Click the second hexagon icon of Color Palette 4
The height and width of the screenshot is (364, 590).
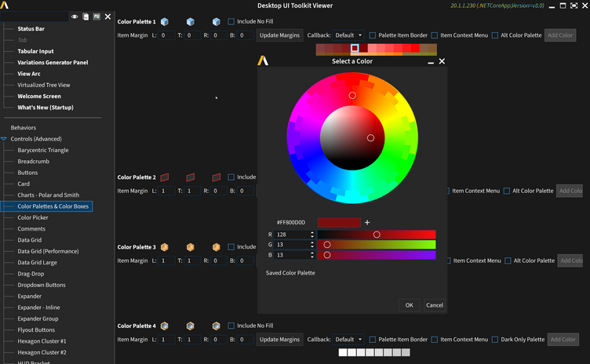click(191, 326)
